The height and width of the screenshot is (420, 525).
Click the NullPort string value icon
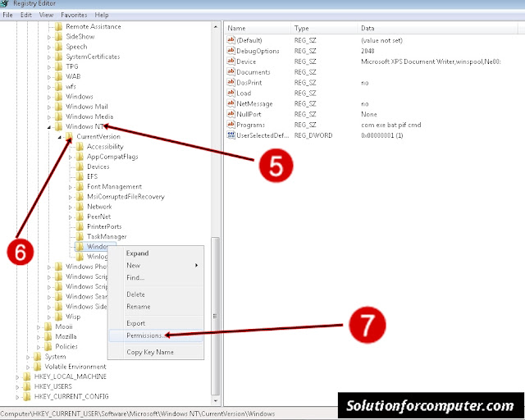(x=231, y=114)
